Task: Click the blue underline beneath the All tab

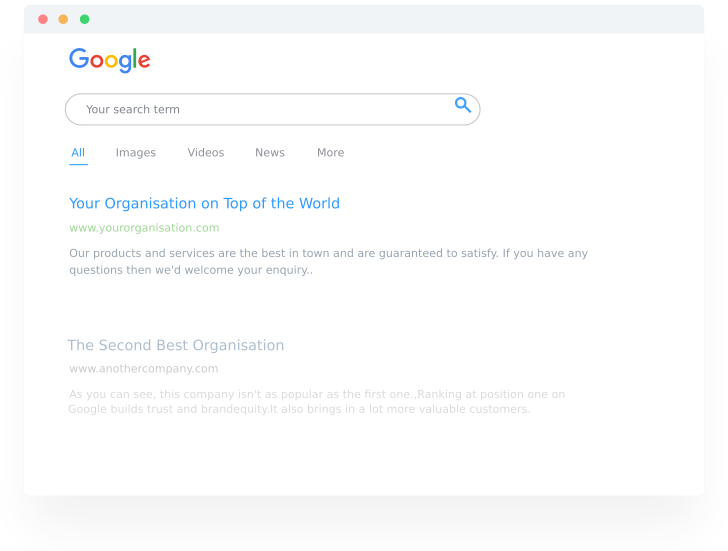Action: click(x=78, y=164)
